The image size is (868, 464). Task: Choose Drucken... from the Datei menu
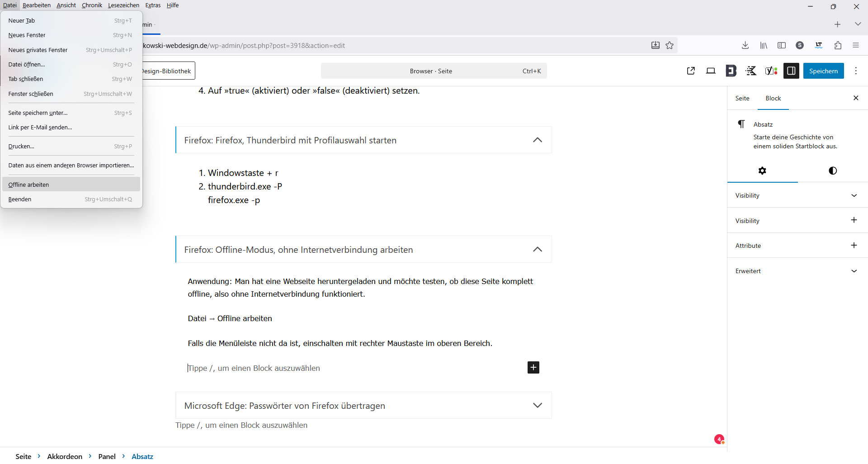pyautogui.click(x=22, y=147)
